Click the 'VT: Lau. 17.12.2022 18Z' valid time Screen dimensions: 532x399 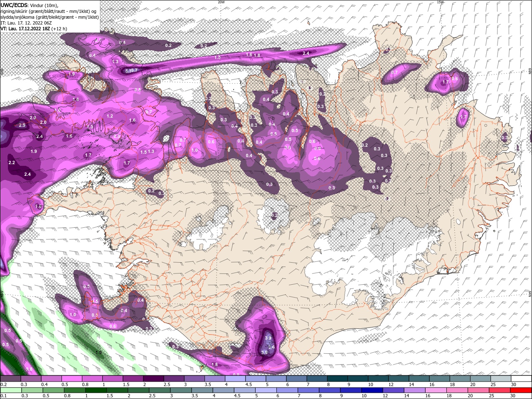25,29
